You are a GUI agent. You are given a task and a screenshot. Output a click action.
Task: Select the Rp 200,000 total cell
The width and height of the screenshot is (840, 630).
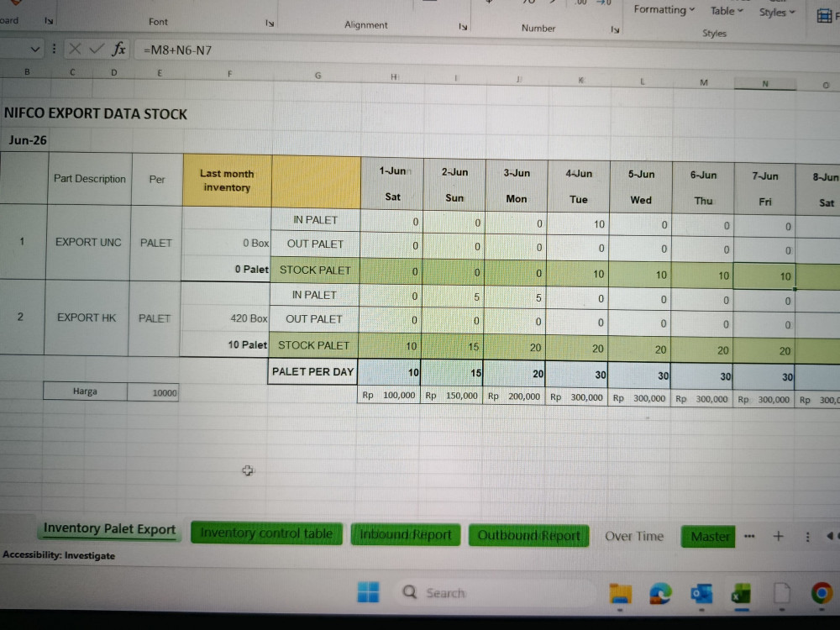point(514,396)
